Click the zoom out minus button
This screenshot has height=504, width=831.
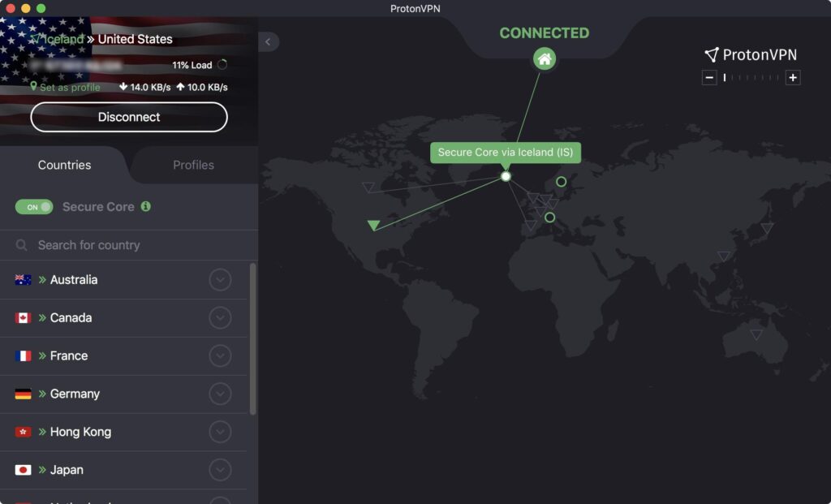[x=709, y=78]
